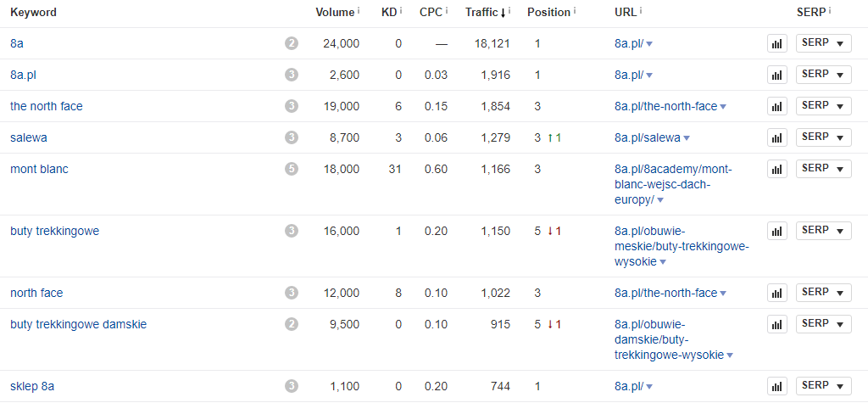Expand URL arrow for mont-blanc-wejsc-dach-europy
This screenshot has width=868, height=403.
click(x=659, y=200)
